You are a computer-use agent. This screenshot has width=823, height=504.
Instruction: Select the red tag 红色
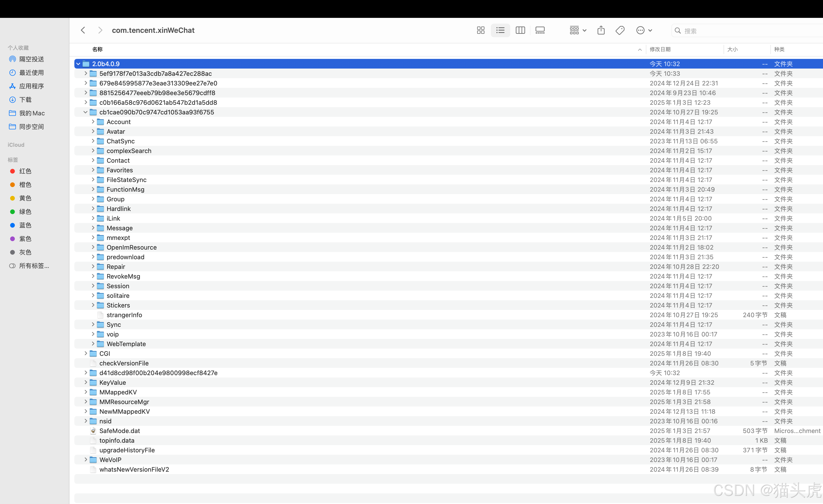point(25,171)
